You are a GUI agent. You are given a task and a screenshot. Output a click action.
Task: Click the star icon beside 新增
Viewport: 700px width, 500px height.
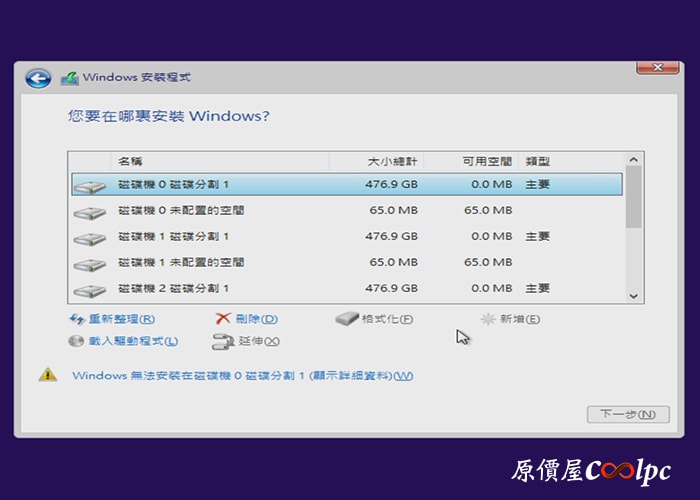[x=488, y=319]
